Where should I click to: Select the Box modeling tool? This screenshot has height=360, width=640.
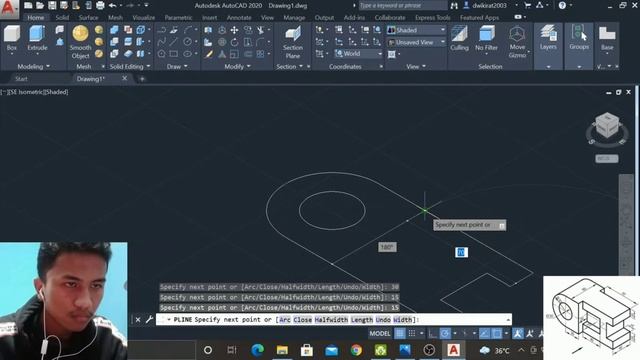click(x=12, y=38)
